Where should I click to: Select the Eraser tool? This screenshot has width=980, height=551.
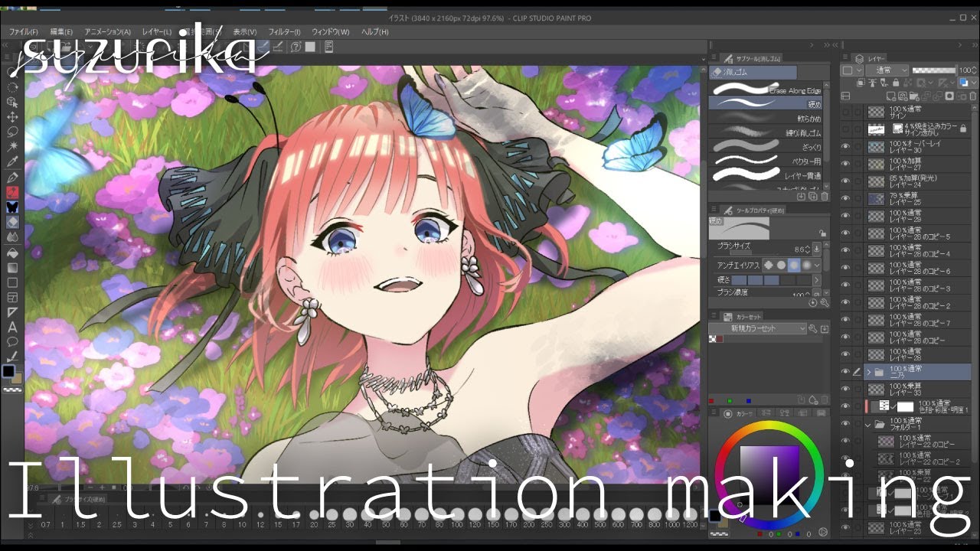(12, 222)
